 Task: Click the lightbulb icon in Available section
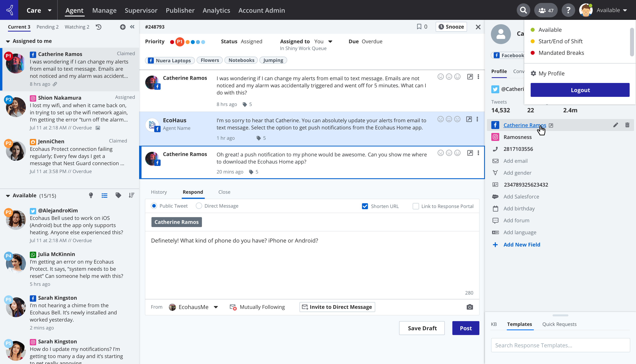91,195
